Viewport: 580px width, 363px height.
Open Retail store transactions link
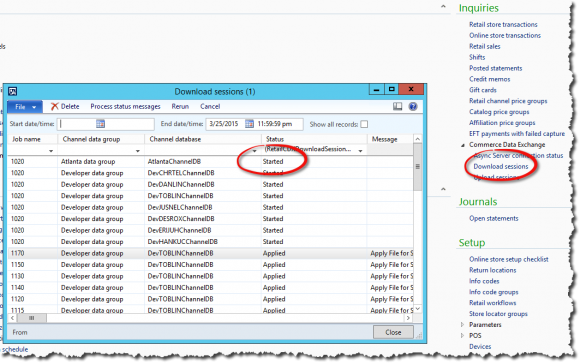[503, 24]
